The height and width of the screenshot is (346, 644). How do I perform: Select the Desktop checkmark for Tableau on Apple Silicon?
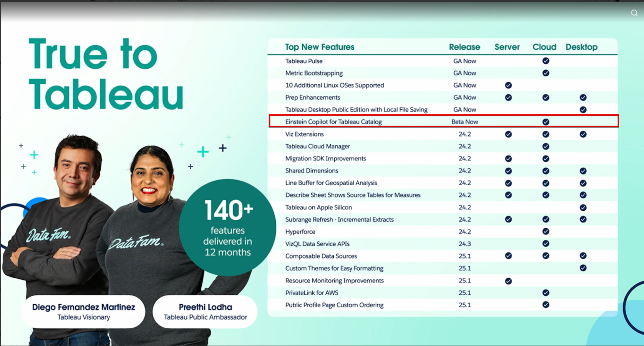coord(583,207)
